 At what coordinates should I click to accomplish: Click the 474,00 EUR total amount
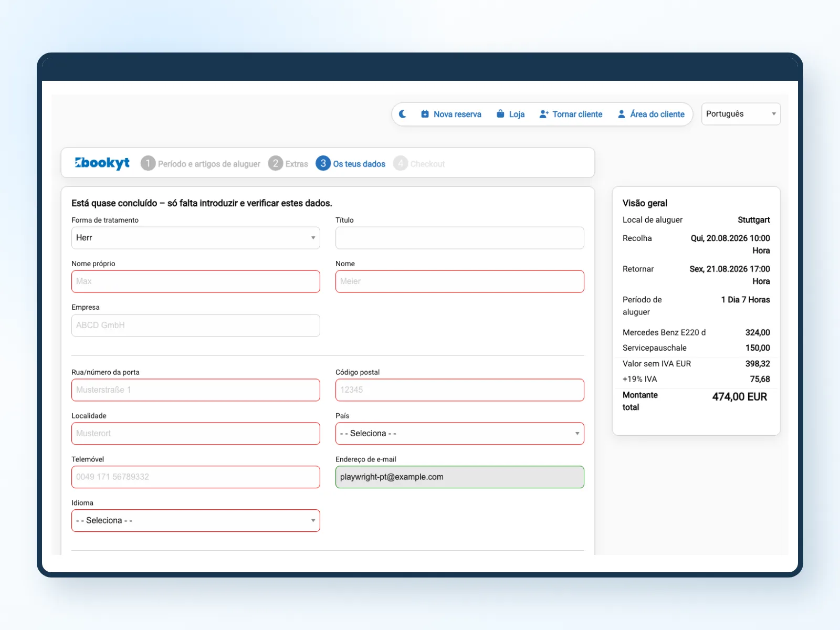[739, 397]
